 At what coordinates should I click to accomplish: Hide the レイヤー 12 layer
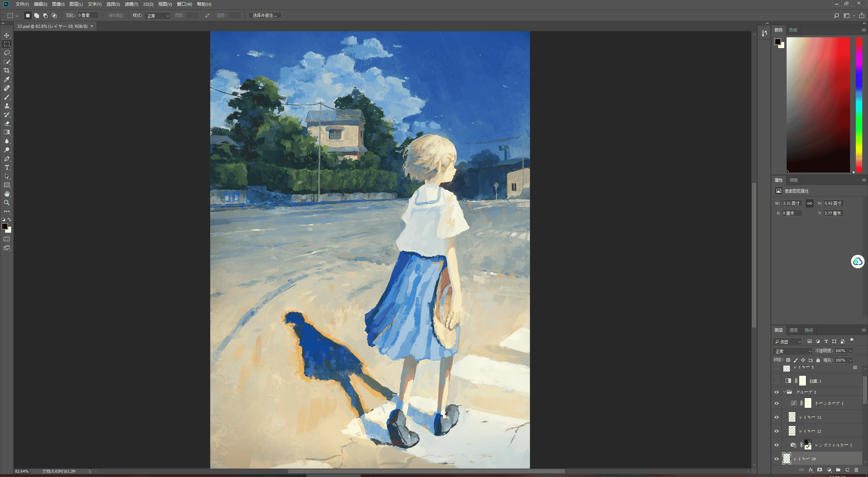click(x=776, y=431)
